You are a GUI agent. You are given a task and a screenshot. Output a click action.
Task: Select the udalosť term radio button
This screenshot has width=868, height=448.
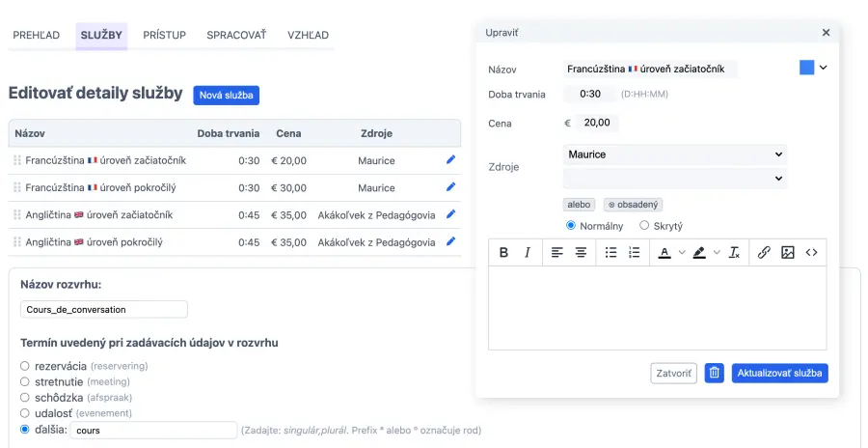[25, 413]
